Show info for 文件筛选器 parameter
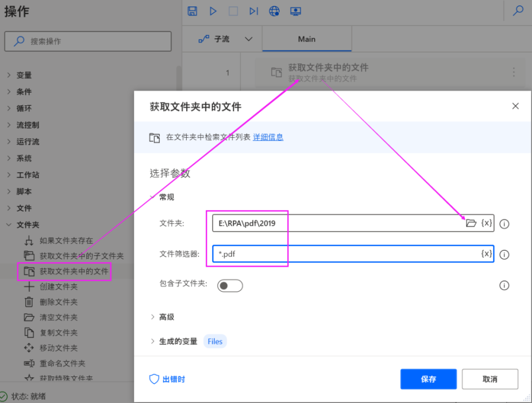Screen dimensions: 532x403 pos(504,255)
